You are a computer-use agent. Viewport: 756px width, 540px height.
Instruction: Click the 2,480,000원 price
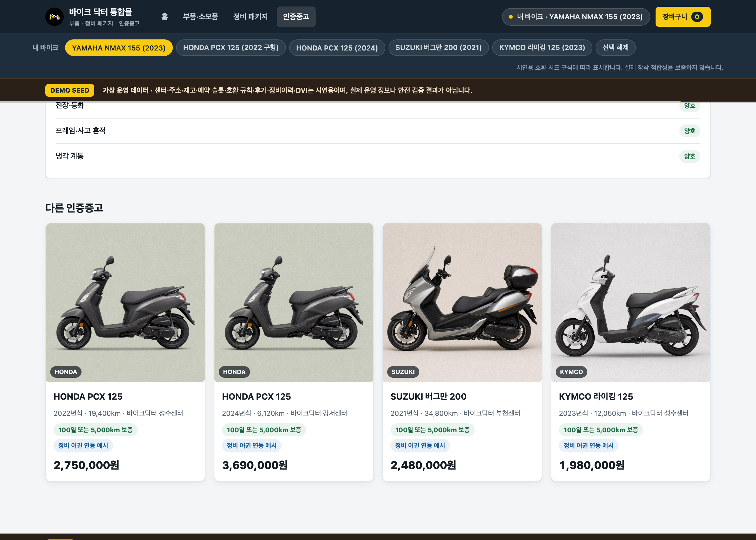(x=423, y=465)
